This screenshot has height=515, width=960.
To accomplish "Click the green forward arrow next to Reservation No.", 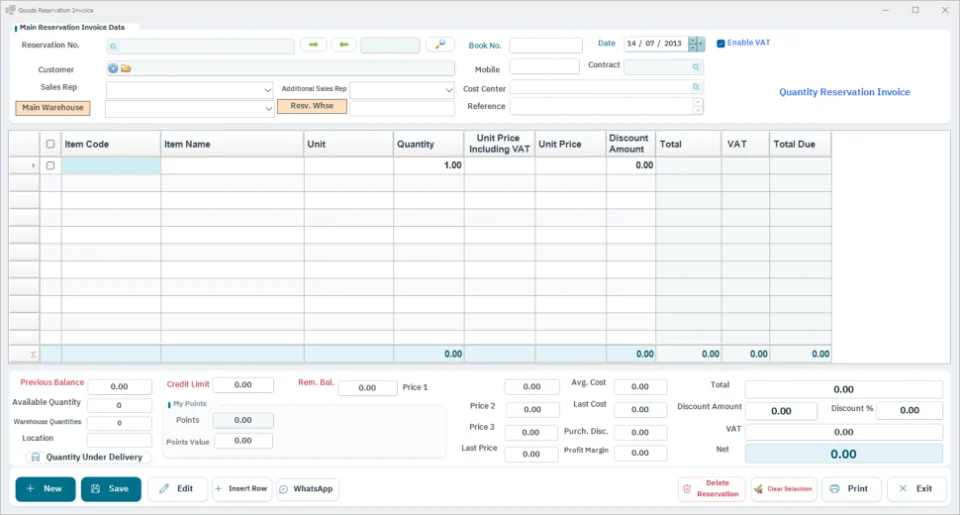I will point(313,45).
